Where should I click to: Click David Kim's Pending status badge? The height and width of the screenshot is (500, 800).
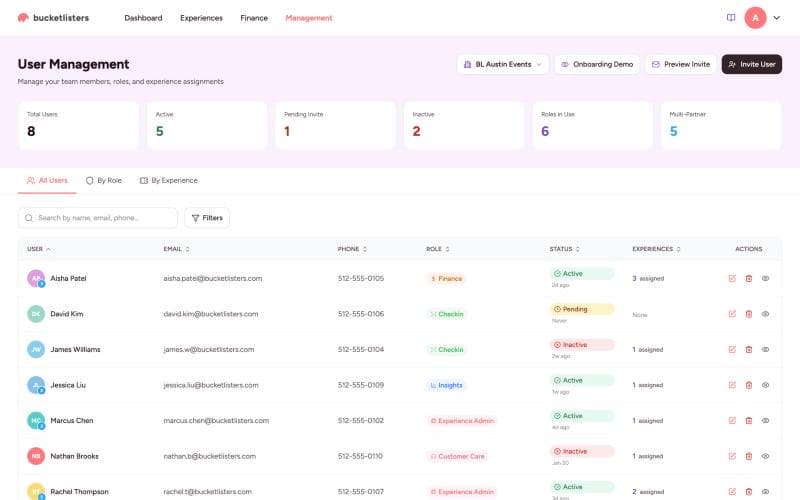tap(582, 309)
